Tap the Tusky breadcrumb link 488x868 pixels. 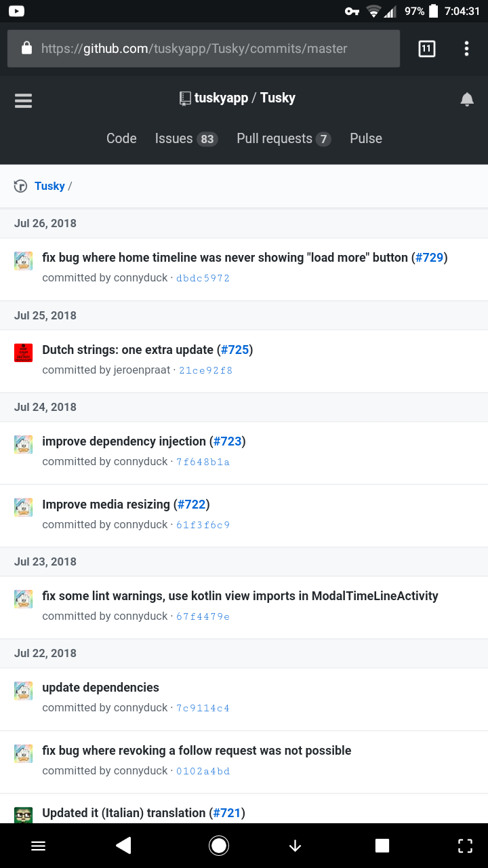(x=49, y=186)
